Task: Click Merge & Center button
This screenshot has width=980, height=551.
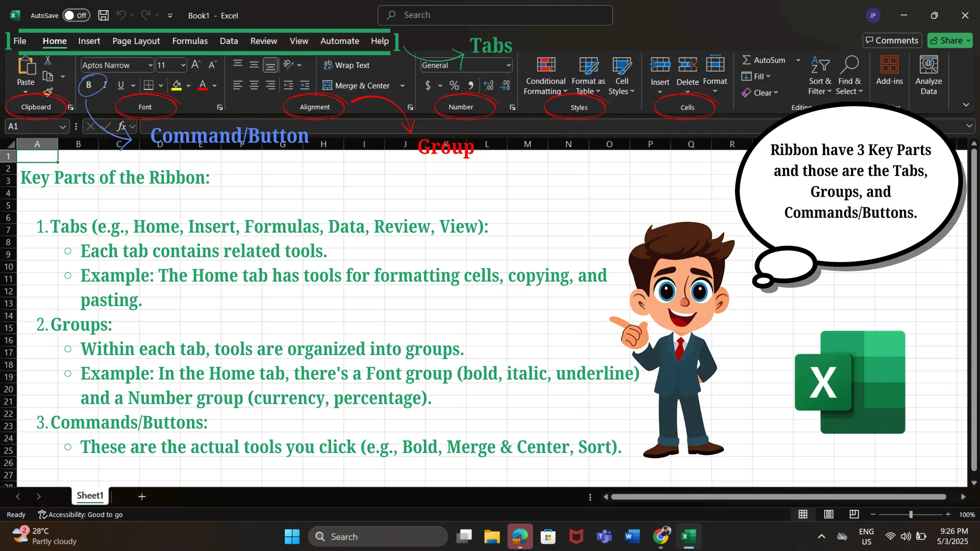Action: point(356,86)
